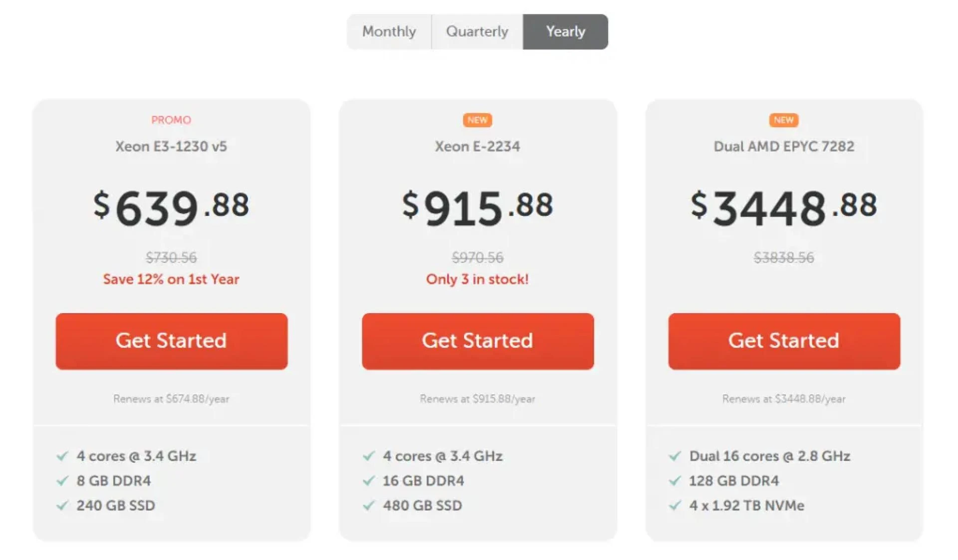This screenshot has height=560, width=958.
Task: Click the checkmark beside 480 GB SSD
Action: [x=370, y=506]
